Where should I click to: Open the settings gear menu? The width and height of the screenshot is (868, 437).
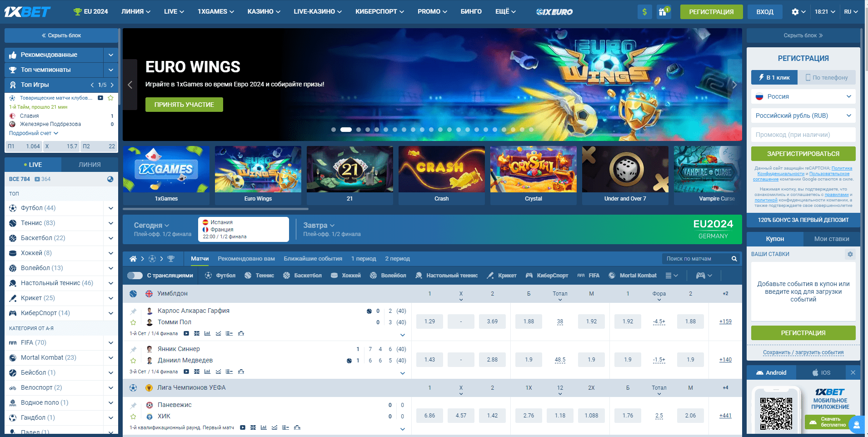[798, 12]
